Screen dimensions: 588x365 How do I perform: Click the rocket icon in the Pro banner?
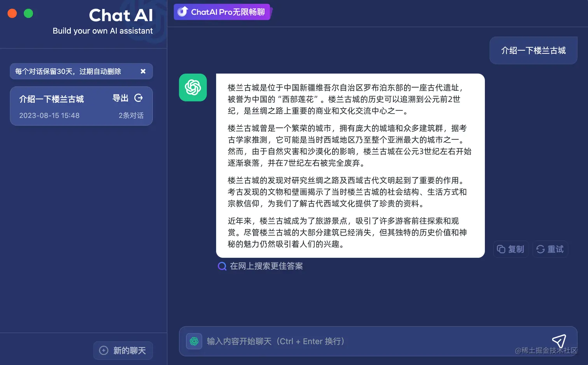[182, 12]
